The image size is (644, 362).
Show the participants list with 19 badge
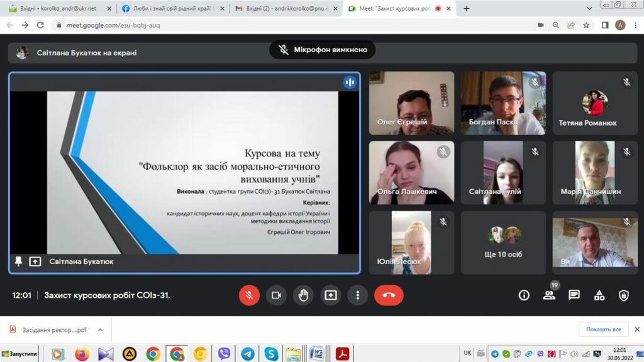(549, 295)
